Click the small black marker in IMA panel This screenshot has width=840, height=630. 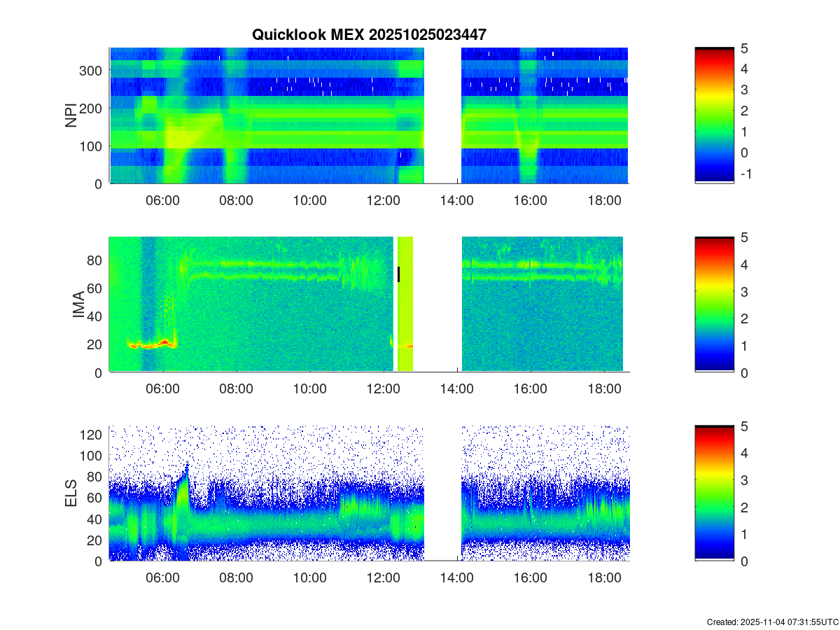point(398,274)
